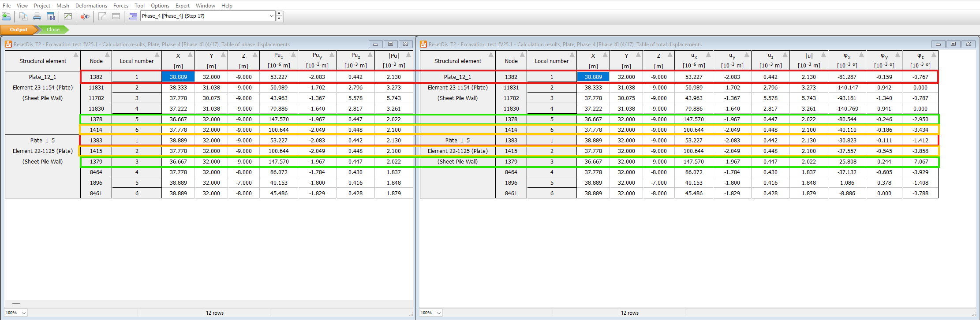Click the table view grid icon
The image size is (980, 320).
point(116,16)
